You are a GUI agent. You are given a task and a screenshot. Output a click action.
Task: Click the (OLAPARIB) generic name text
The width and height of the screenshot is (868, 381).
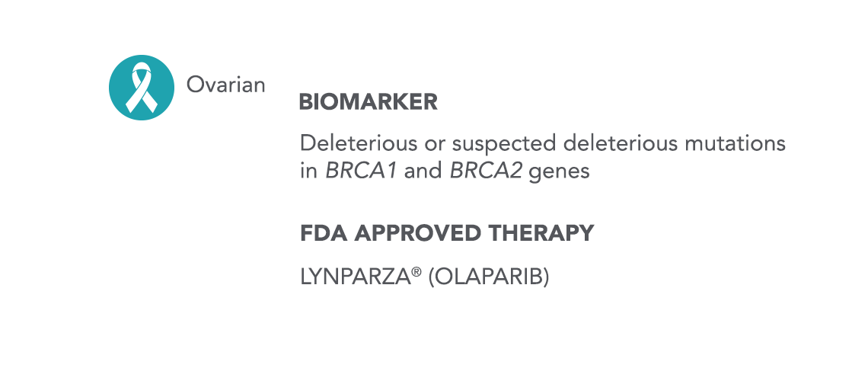(x=489, y=277)
